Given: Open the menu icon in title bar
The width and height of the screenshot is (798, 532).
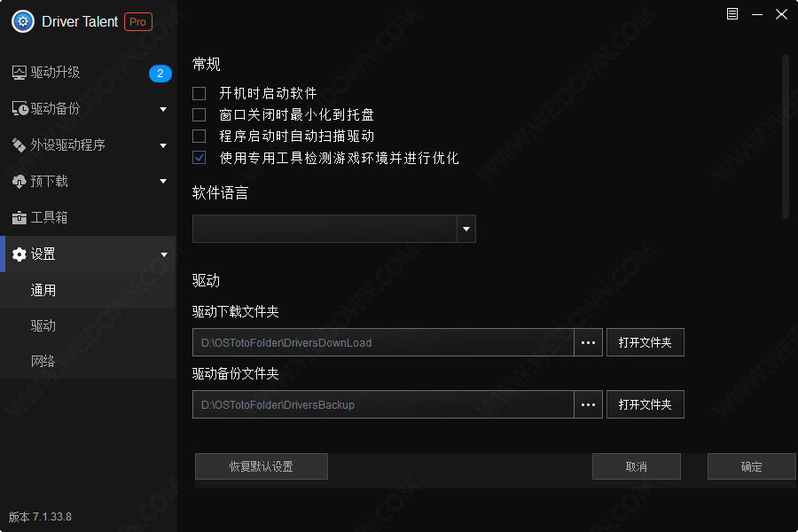Looking at the screenshot, I should pyautogui.click(x=732, y=14).
